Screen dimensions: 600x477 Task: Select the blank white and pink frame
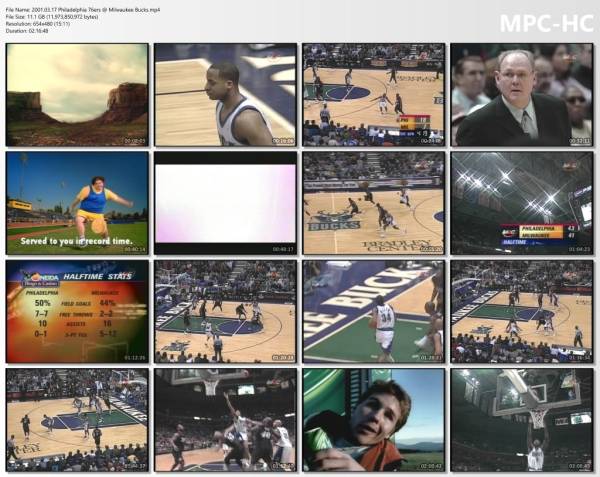coord(225,203)
